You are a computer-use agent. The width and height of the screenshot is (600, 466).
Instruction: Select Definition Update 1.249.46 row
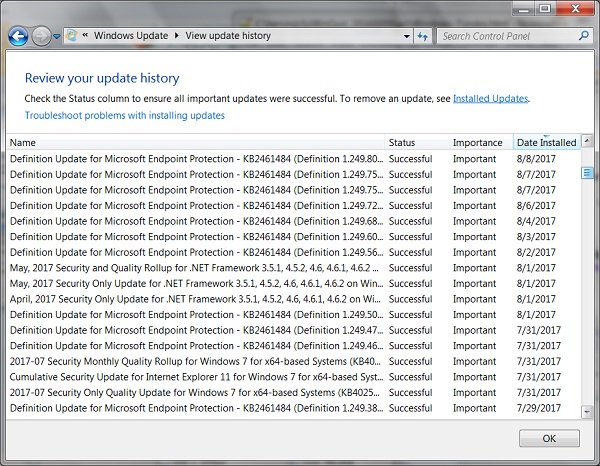[293, 346]
